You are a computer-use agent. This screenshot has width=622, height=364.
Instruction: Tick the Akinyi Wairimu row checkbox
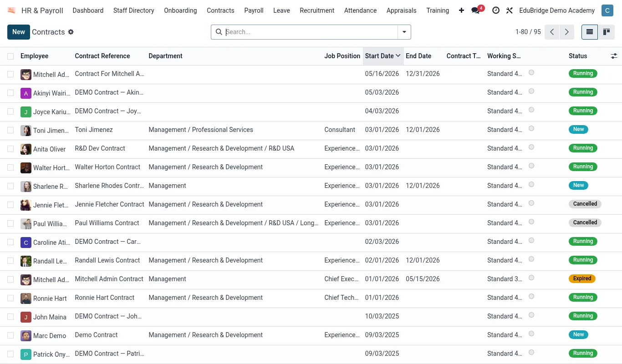click(x=10, y=92)
